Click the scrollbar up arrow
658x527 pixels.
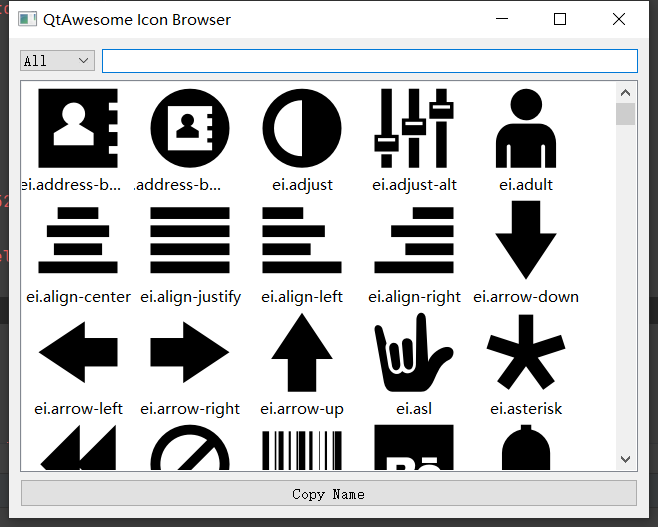coord(625,93)
